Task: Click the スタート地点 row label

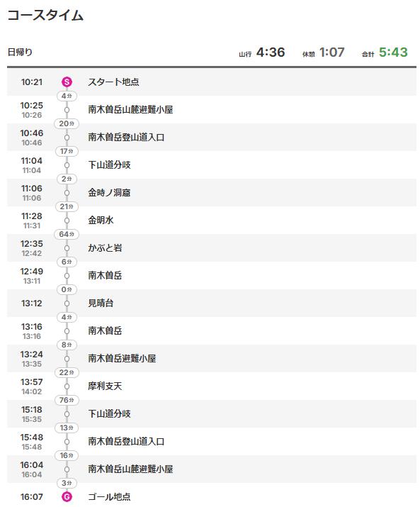Action: click(x=113, y=82)
